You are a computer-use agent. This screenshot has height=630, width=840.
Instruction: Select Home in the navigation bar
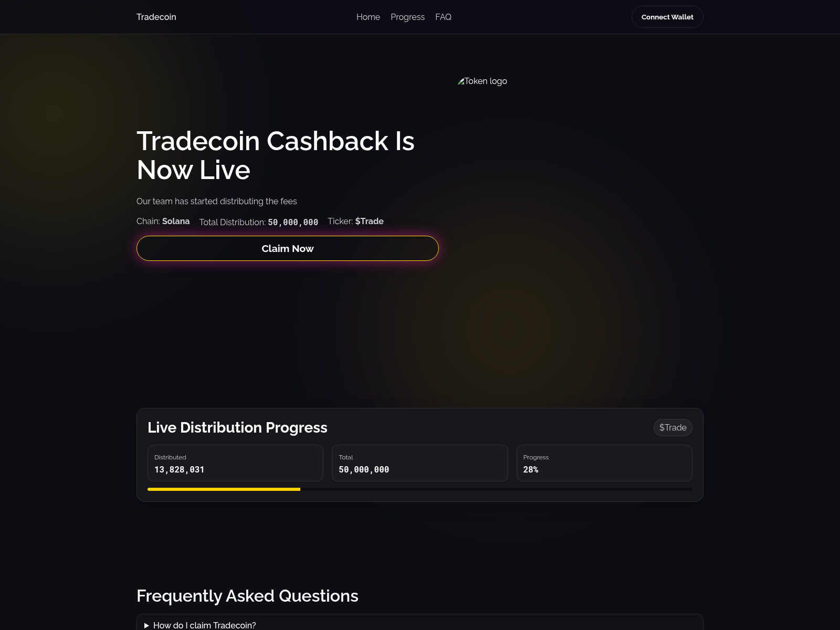coord(368,17)
